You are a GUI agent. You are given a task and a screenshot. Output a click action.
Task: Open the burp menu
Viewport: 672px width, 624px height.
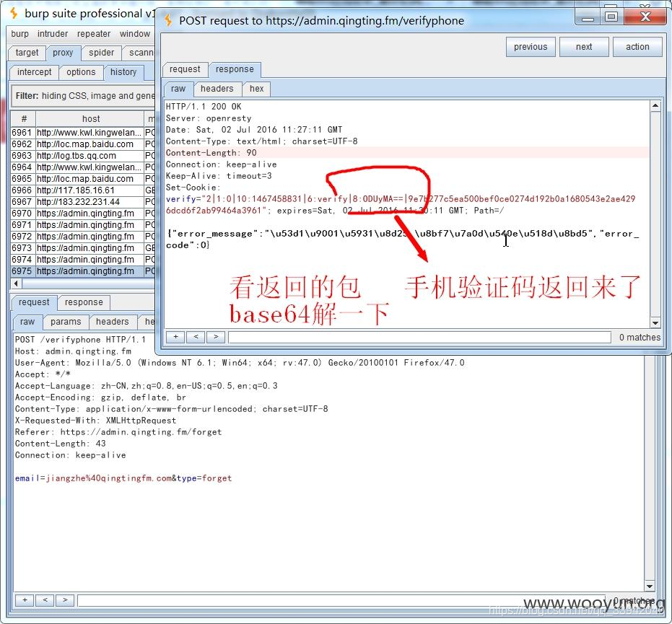pyautogui.click(x=19, y=34)
